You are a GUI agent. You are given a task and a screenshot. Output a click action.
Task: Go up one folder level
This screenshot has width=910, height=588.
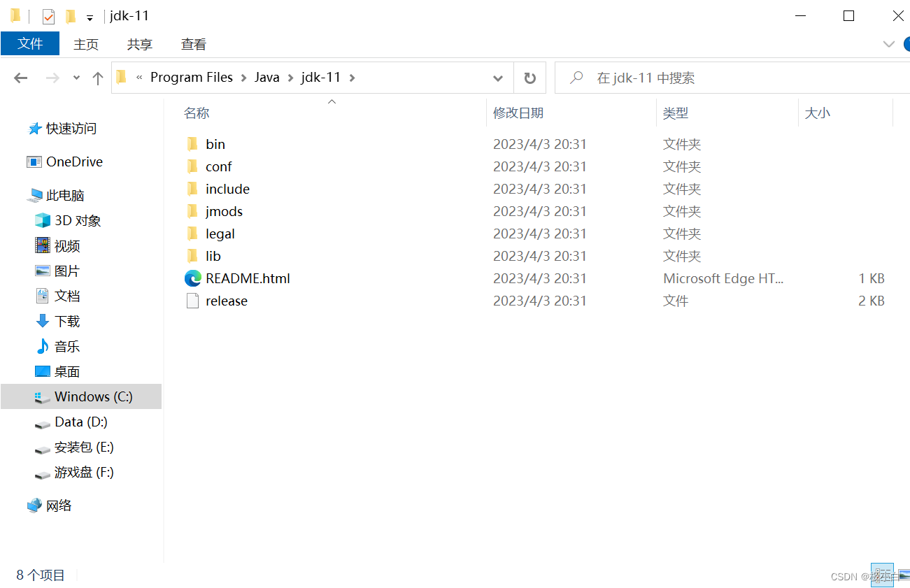98,78
